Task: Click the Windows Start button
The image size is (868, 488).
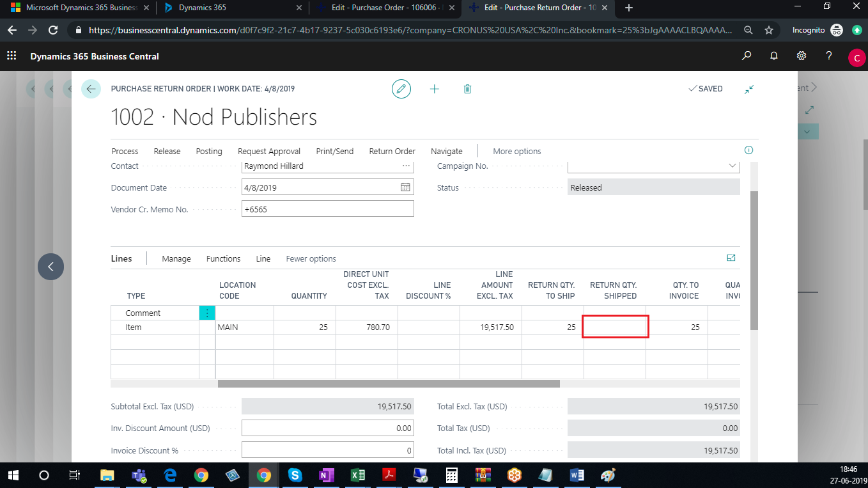Action: pos(13,475)
